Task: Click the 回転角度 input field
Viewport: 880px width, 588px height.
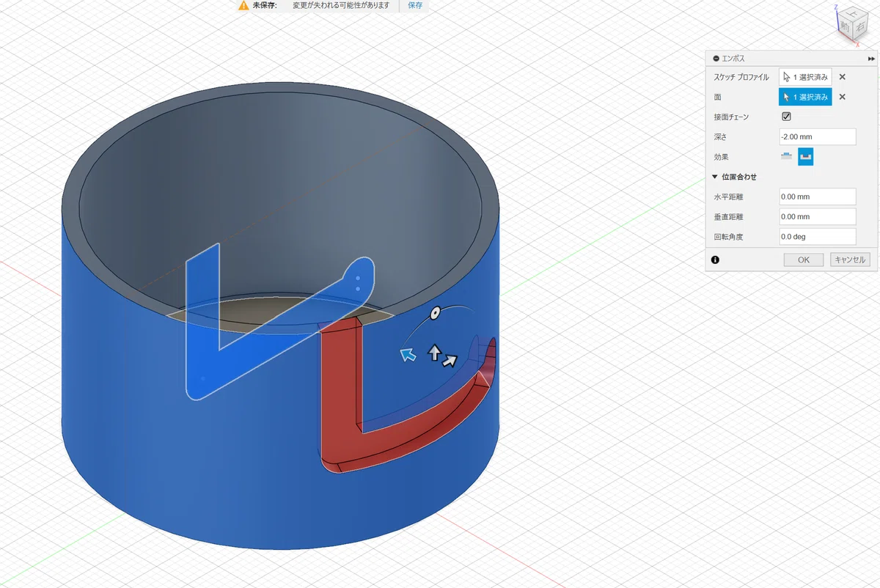Action: [817, 236]
